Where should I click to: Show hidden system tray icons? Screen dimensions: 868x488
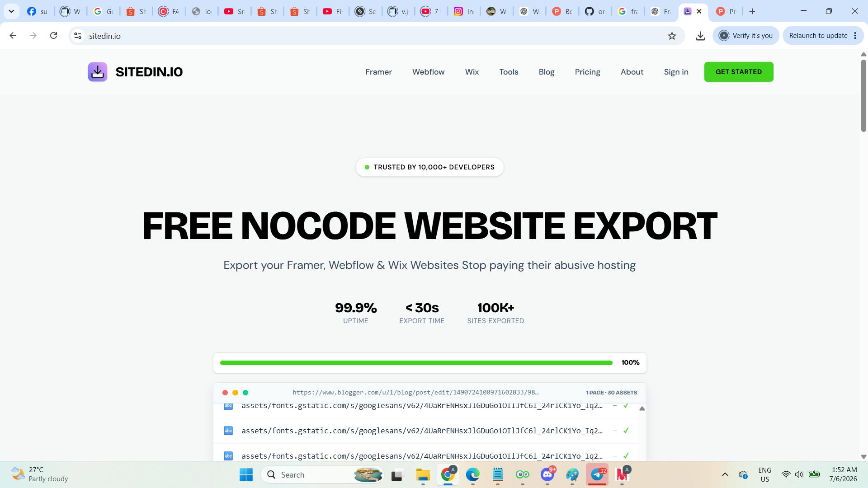tap(725, 474)
